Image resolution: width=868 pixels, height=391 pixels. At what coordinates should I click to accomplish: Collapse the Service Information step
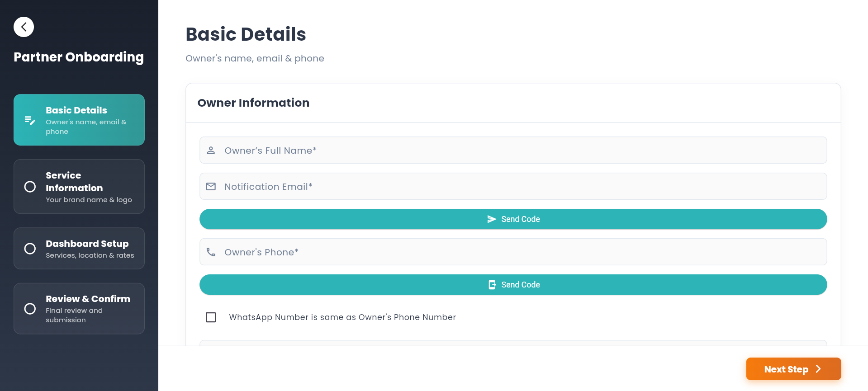click(79, 186)
